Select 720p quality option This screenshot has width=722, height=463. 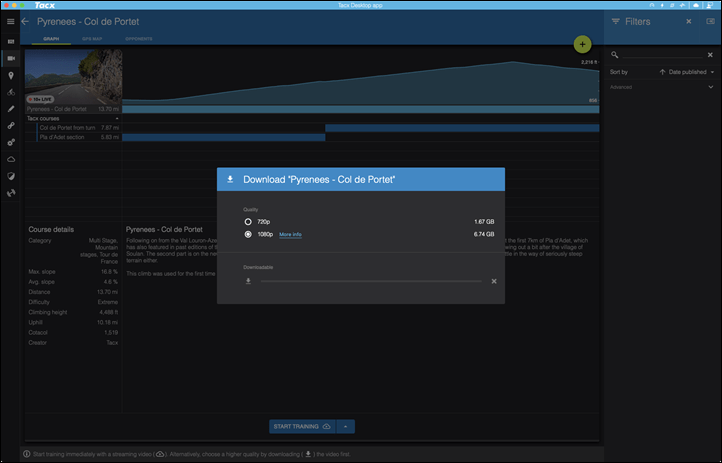click(248, 222)
